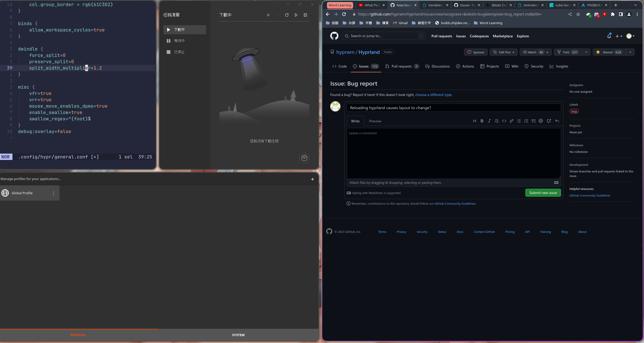Open GitHub Community Guidelines link
This screenshot has width=644, height=343.
click(590, 195)
